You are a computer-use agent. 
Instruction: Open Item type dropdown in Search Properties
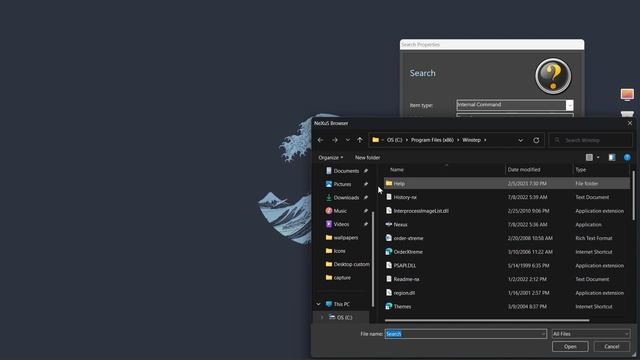569,105
